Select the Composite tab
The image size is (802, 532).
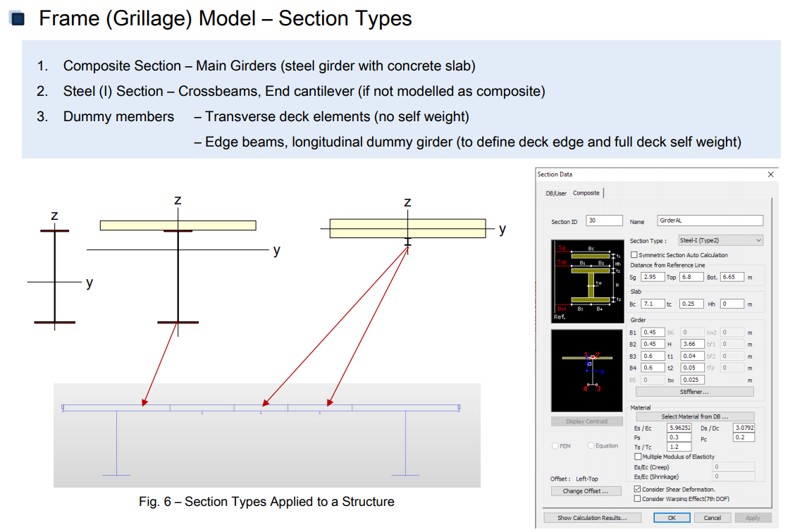coord(586,193)
